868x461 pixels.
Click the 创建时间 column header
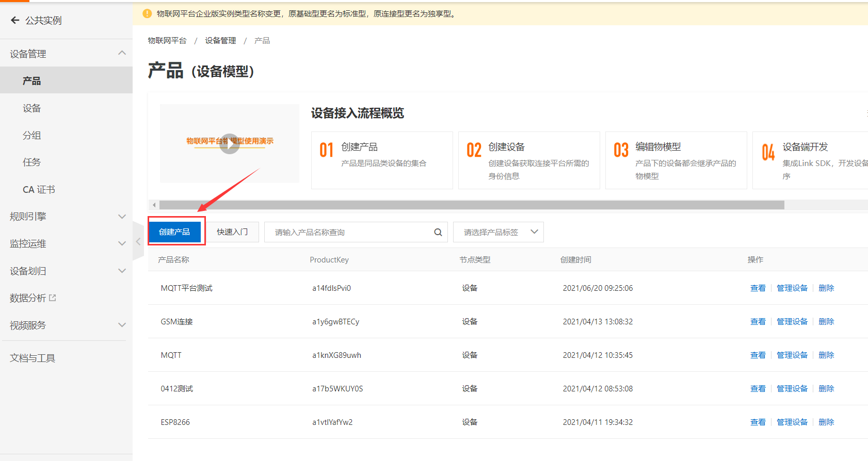[576, 259]
